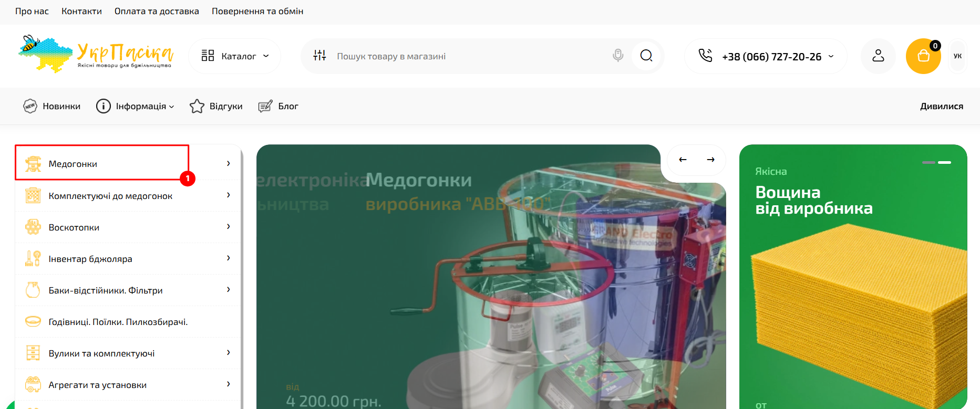The width and height of the screenshot is (980, 409).
Task: Open the Про нас page
Action: [32, 11]
